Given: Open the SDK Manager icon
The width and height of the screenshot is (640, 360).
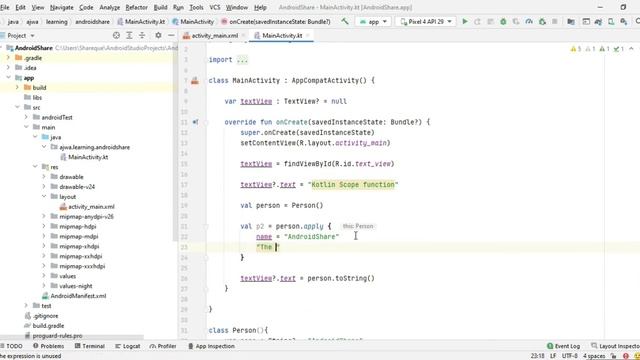Looking at the screenshot, I should tap(623, 21).
